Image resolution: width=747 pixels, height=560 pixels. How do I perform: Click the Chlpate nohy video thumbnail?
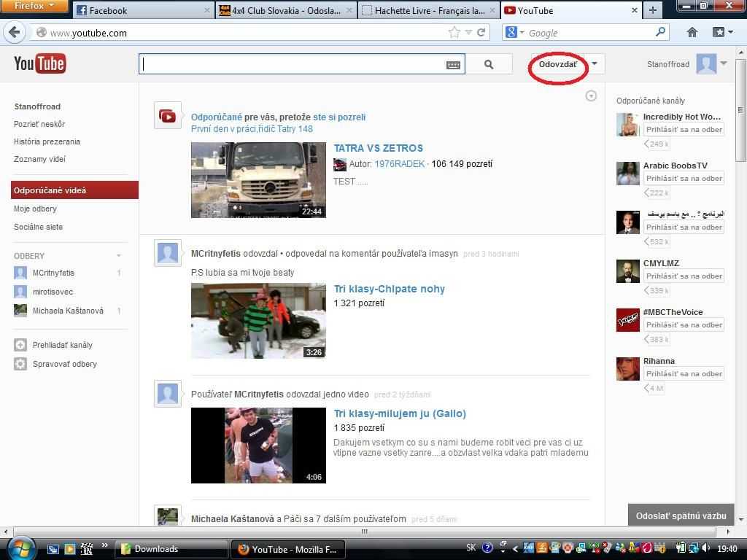[258, 321]
